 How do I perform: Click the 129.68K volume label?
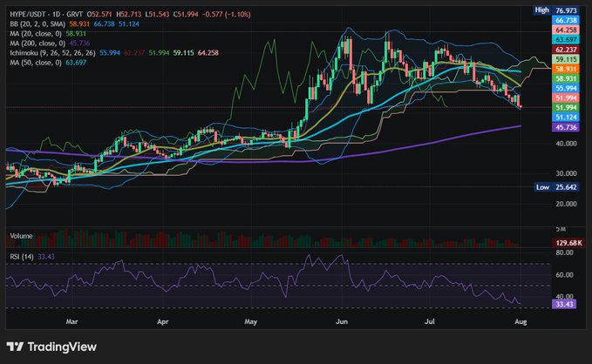click(x=568, y=243)
